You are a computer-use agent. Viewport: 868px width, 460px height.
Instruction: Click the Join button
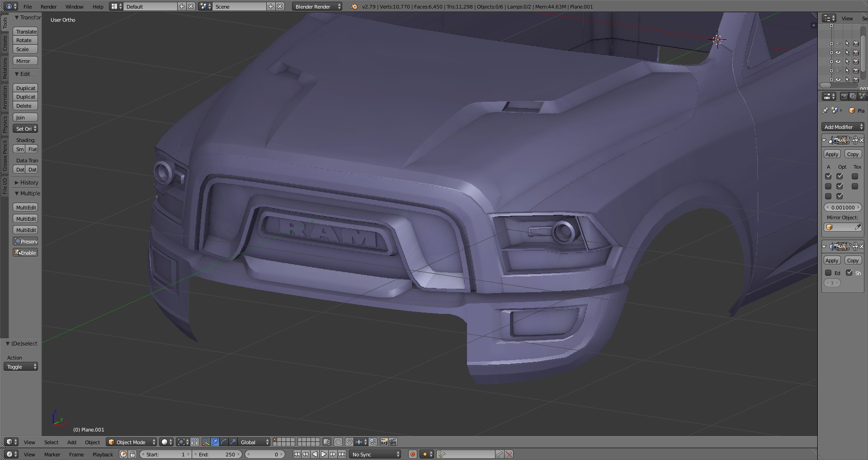pos(25,118)
